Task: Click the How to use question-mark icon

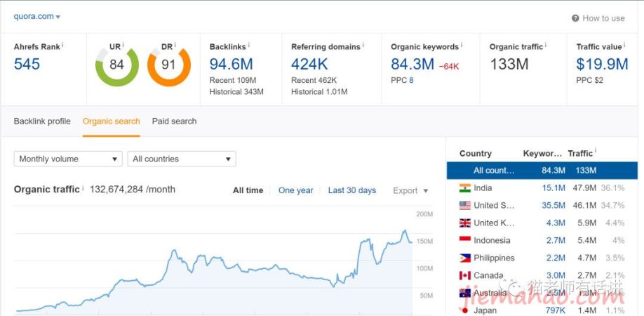Action: (x=575, y=18)
